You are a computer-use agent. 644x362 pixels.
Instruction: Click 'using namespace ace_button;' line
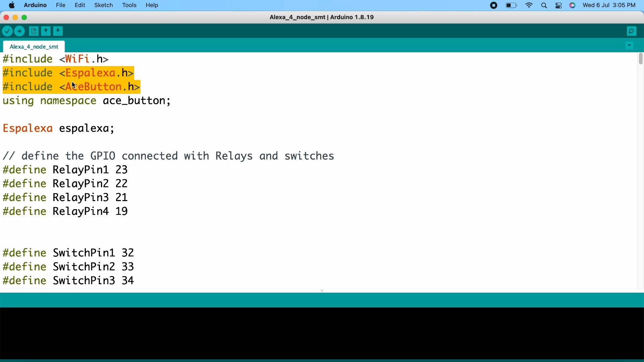coord(87,101)
